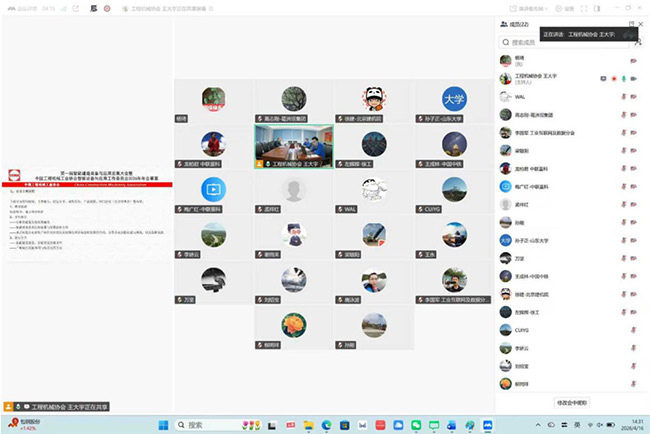
Task: Toggle camera icon for 高志刚 in member list
Action: coord(634,115)
